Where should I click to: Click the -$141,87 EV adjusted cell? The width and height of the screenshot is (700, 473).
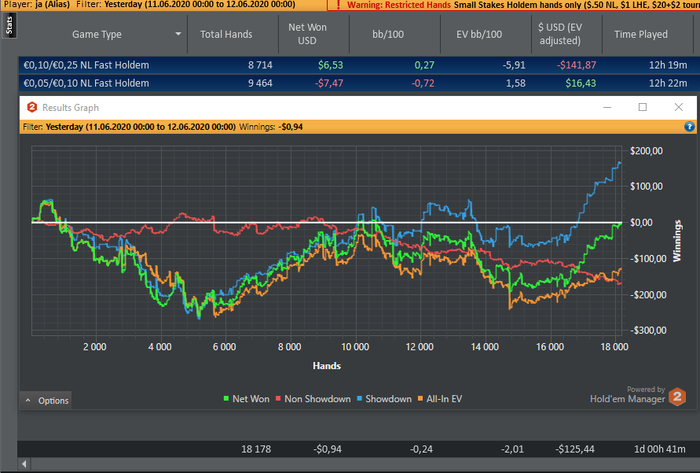576,65
